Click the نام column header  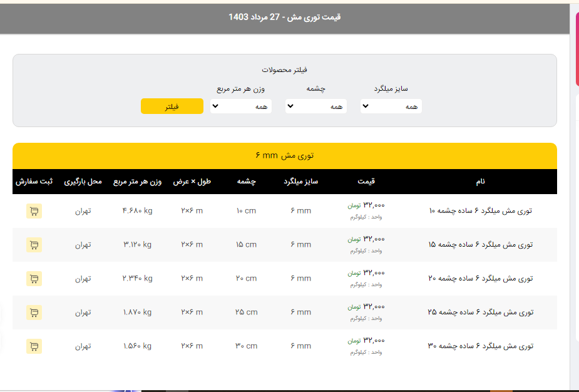coord(480,182)
